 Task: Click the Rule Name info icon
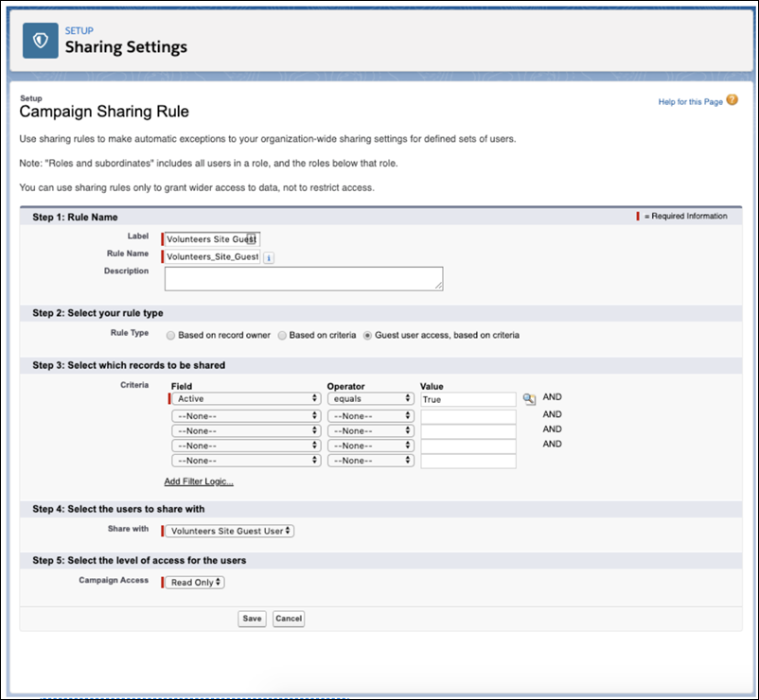click(269, 257)
